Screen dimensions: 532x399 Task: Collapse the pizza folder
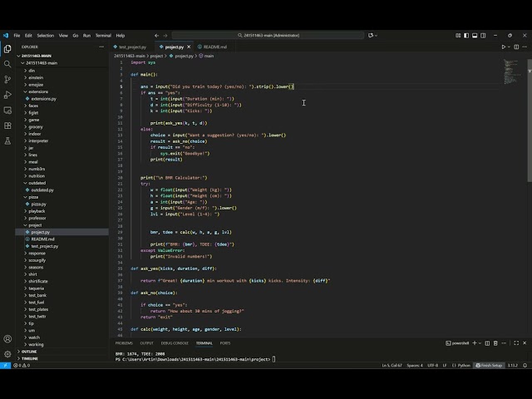[x=33, y=197]
